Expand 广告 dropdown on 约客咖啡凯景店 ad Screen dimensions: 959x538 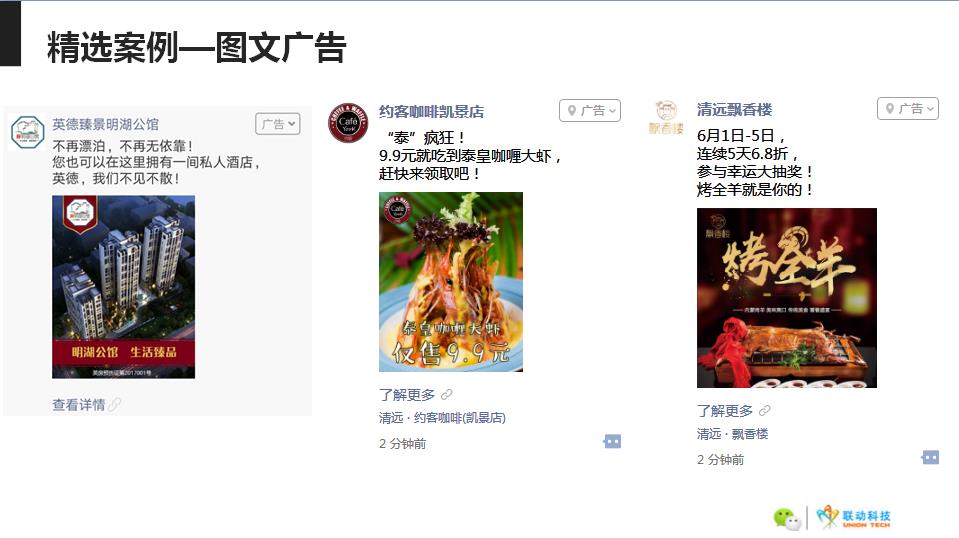point(590,111)
